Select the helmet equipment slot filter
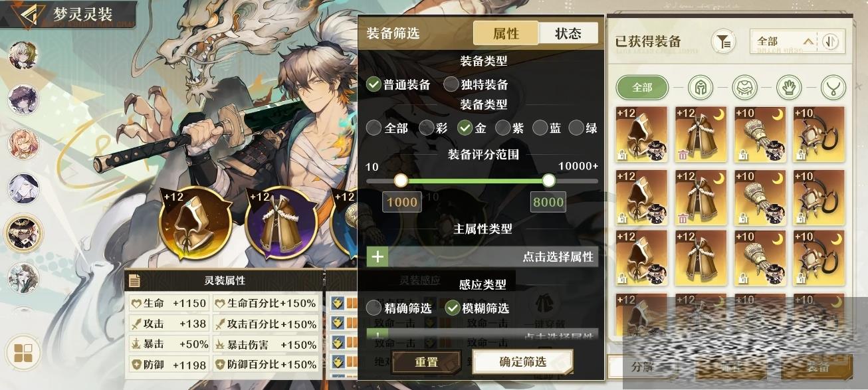The height and width of the screenshot is (390, 868). point(701,87)
